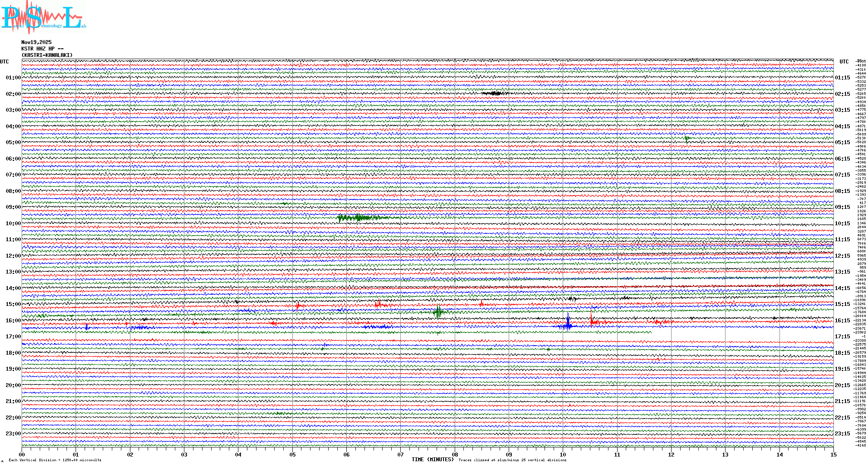
Task: Click the Nov19,2025 date label
Action: click(36, 42)
